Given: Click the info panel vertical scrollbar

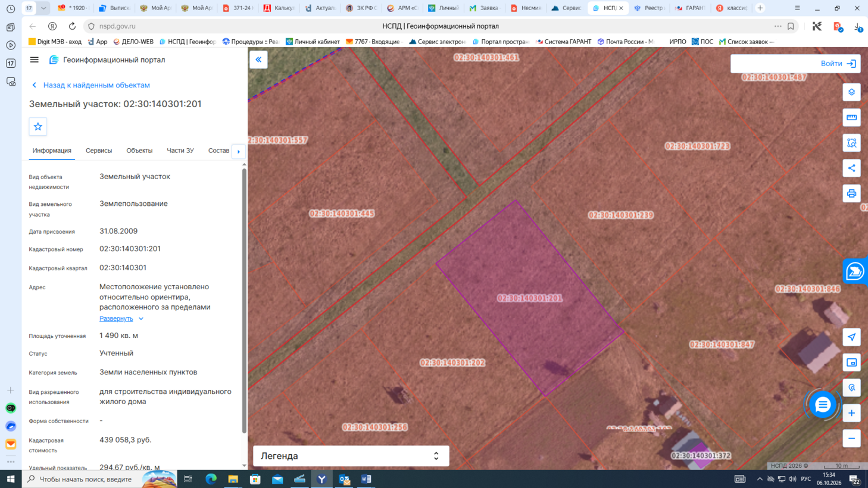Looking at the screenshot, I should click(244, 301).
